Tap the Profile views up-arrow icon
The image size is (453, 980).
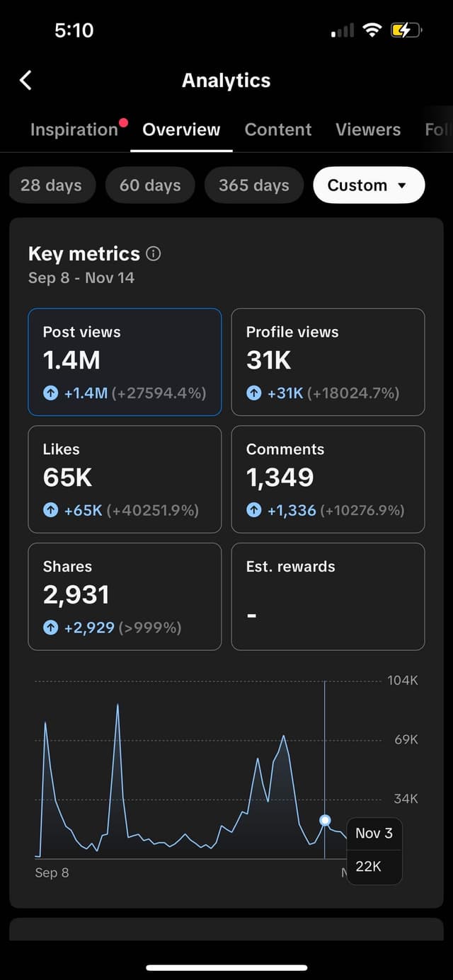point(253,393)
